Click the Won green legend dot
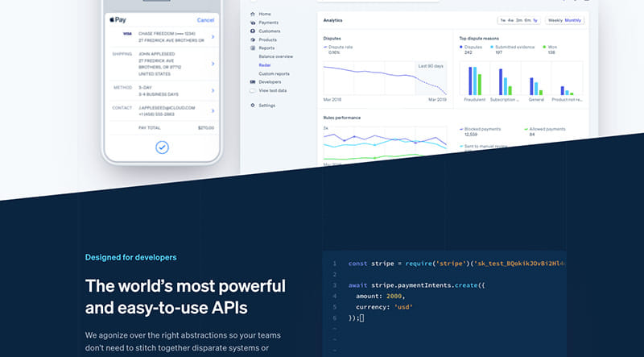Image resolution: width=644 pixels, height=357 pixels. [545, 47]
